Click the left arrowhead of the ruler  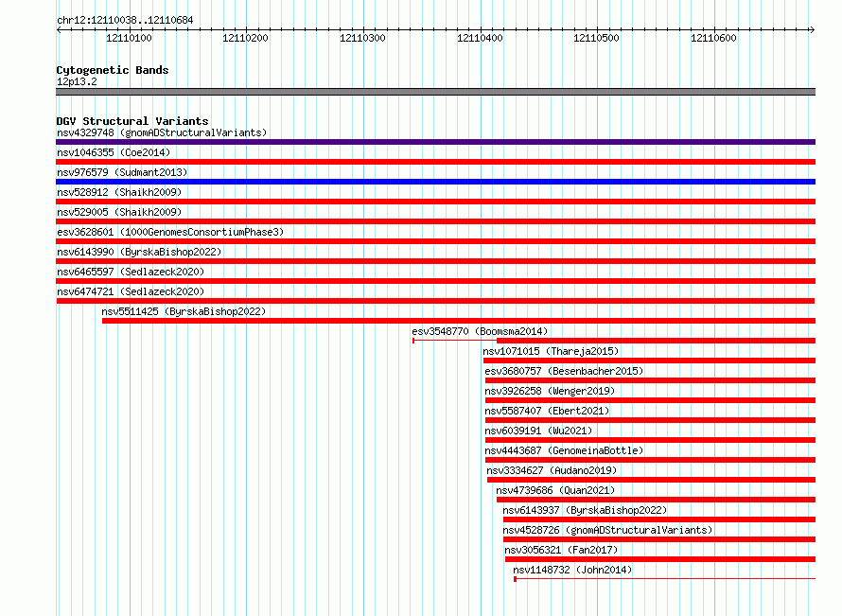point(59,29)
